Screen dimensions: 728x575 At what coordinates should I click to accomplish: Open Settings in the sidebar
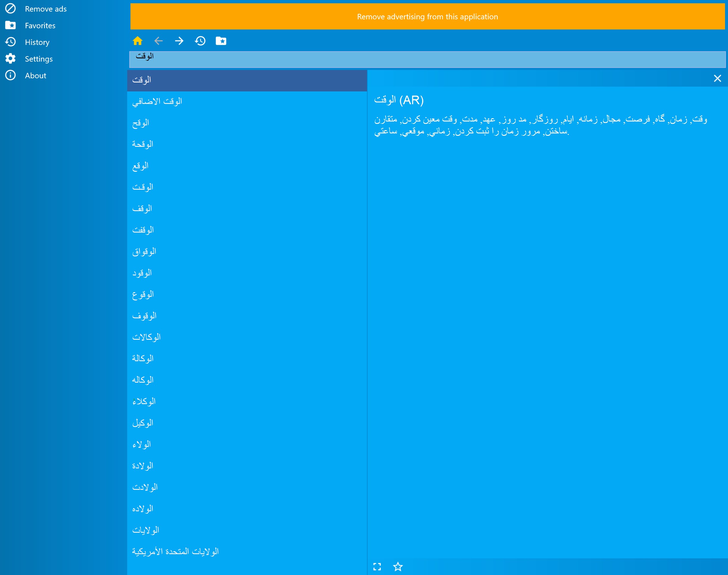(39, 59)
